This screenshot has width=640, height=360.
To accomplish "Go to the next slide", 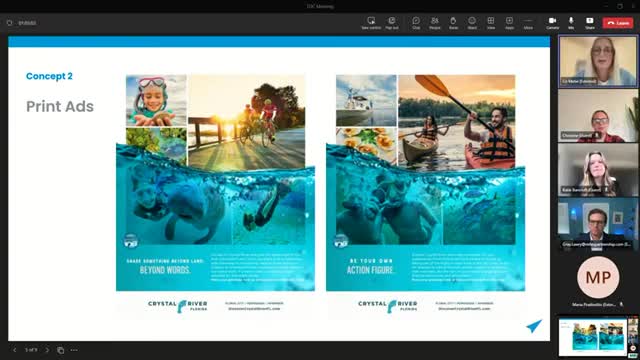I will click(47, 350).
